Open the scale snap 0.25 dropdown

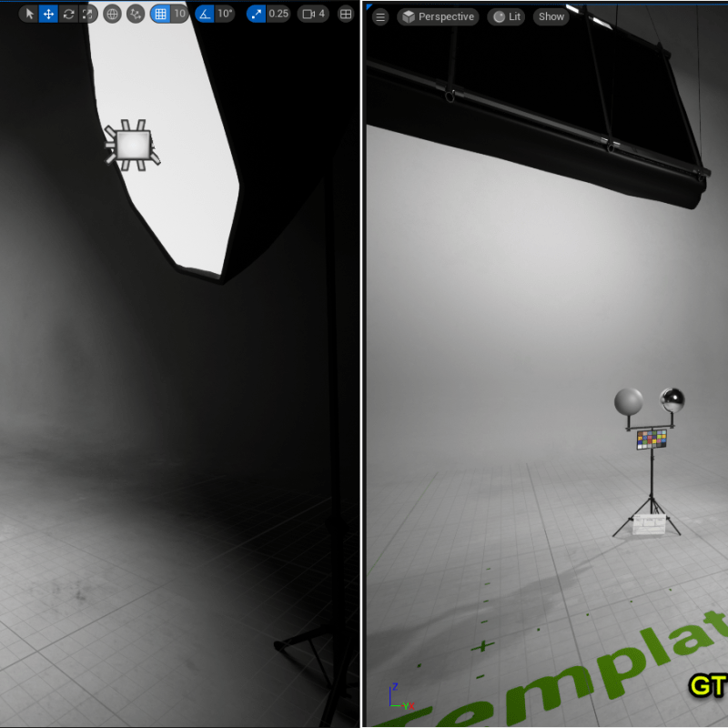coord(278,14)
